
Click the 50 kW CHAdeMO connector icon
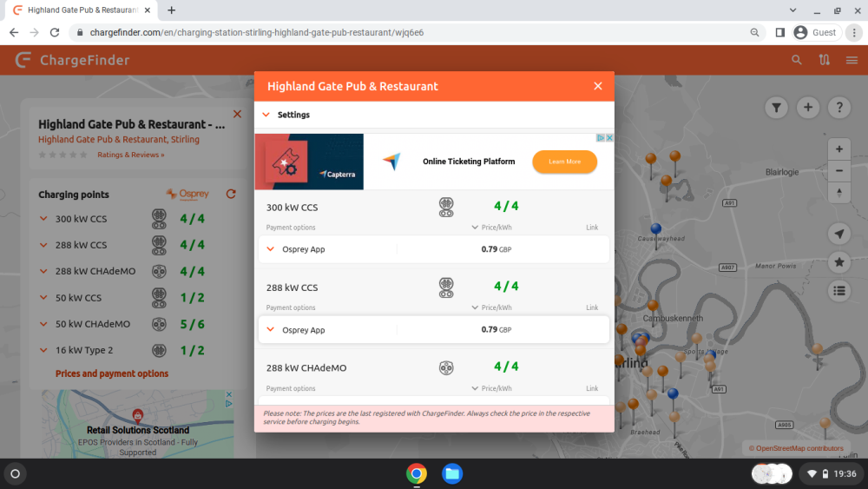[159, 324]
